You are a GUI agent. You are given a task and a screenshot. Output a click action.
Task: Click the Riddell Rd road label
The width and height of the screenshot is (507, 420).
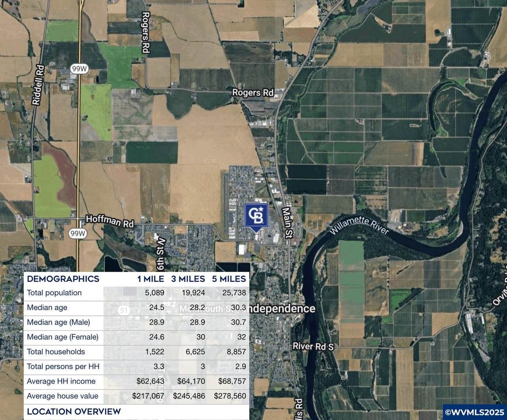coord(38,85)
